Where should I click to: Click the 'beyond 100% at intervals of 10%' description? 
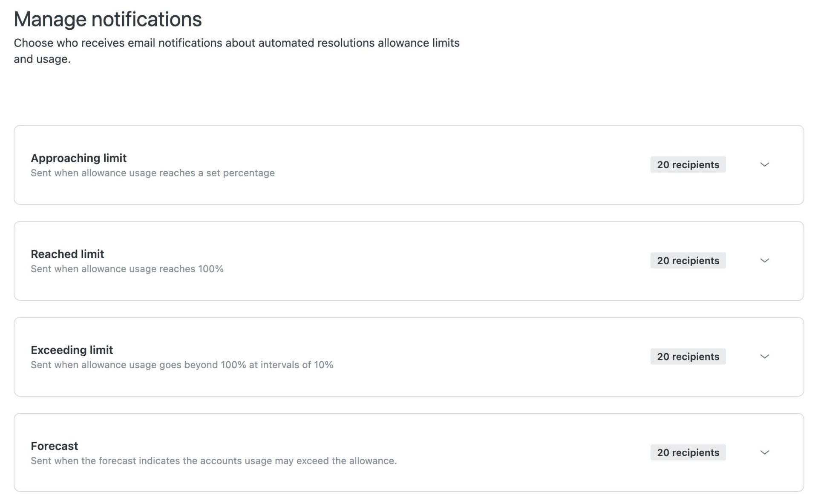coord(182,365)
